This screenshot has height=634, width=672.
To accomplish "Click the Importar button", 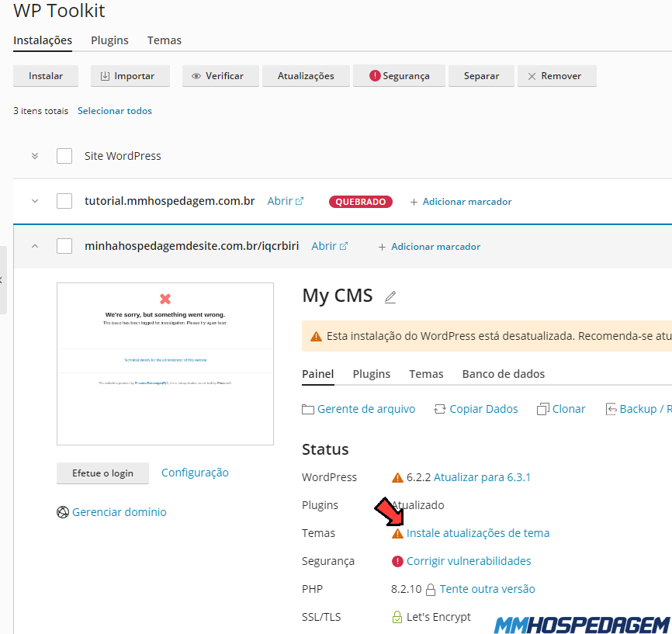I will (130, 76).
